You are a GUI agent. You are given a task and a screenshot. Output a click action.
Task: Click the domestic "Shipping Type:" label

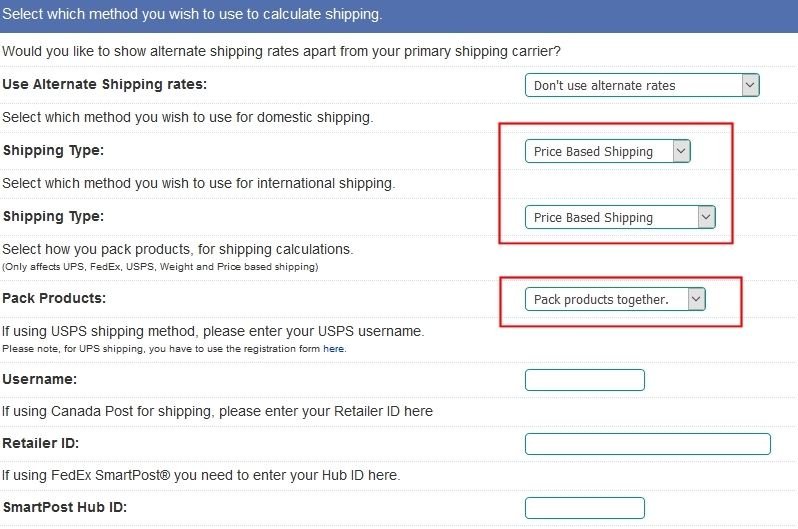click(x=53, y=151)
